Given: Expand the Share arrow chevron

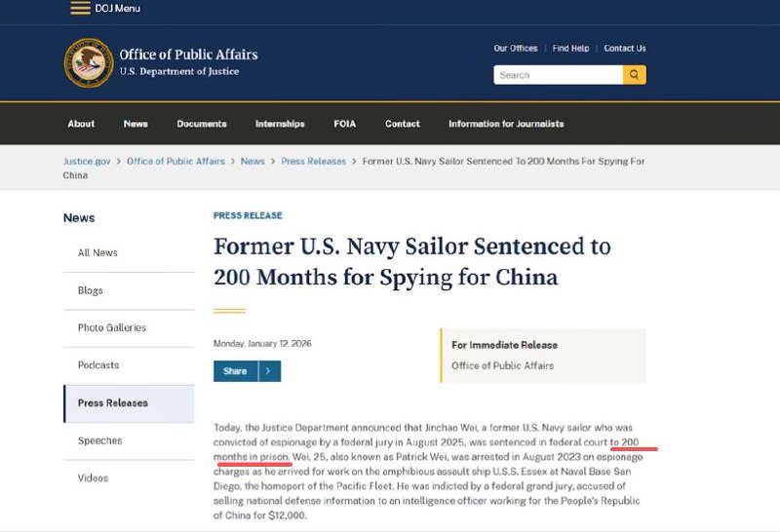Looking at the screenshot, I should click(x=270, y=371).
